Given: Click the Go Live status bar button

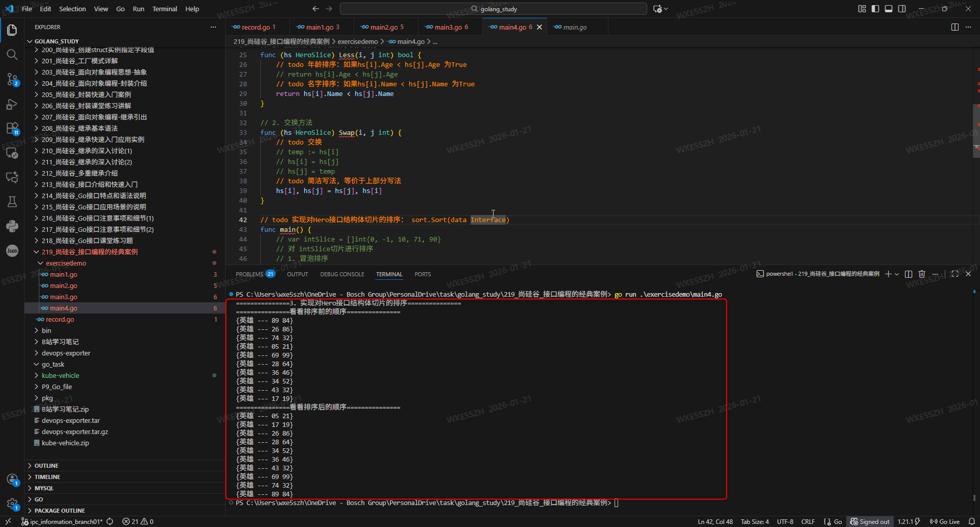Looking at the screenshot, I should point(945,521).
